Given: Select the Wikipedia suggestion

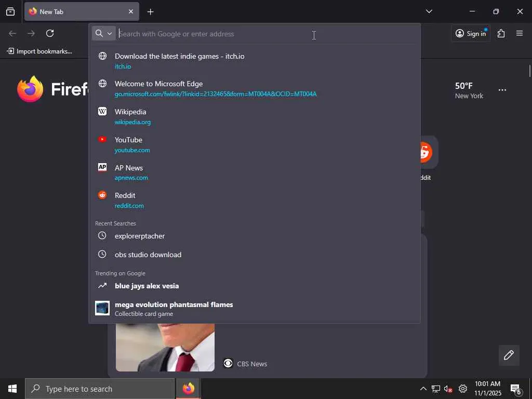Looking at the screenshot, I should pyautogui.click(x=255, y=116).
